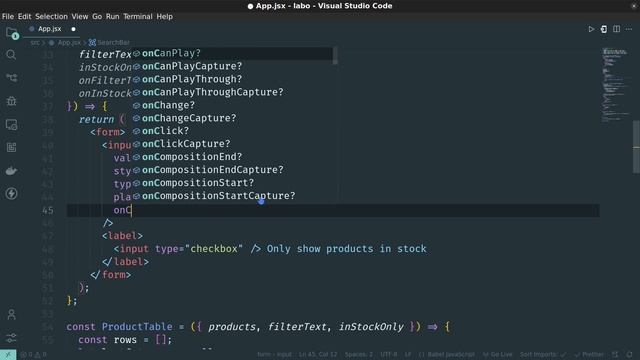
Task: Open the Explorer view in activity bar
Action: tap(11, 33)
